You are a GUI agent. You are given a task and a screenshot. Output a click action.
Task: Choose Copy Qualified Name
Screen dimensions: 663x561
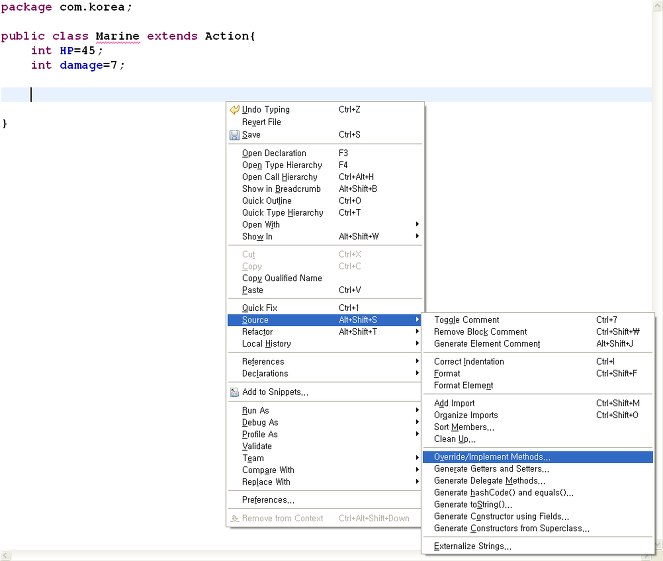[325, 278]
